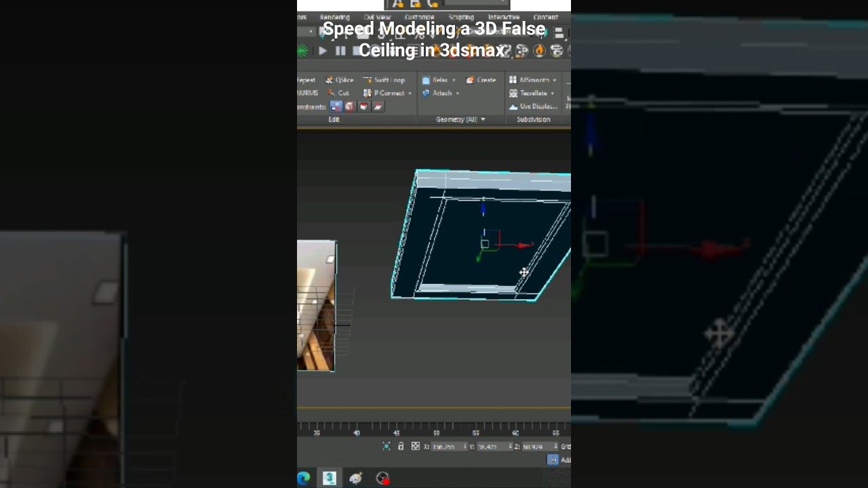Click the render setup icon left of flame
This screenshot has height=488, width=868.
522,51
